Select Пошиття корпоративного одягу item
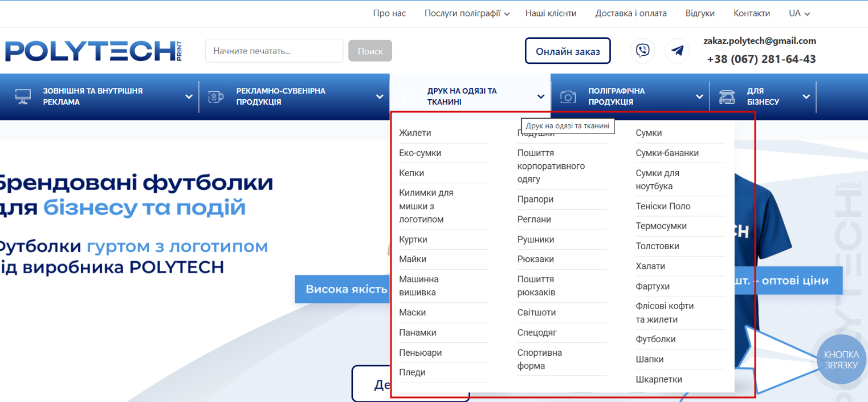The width and height of the screenshot is (868, 402). click(x=551, y=166)
